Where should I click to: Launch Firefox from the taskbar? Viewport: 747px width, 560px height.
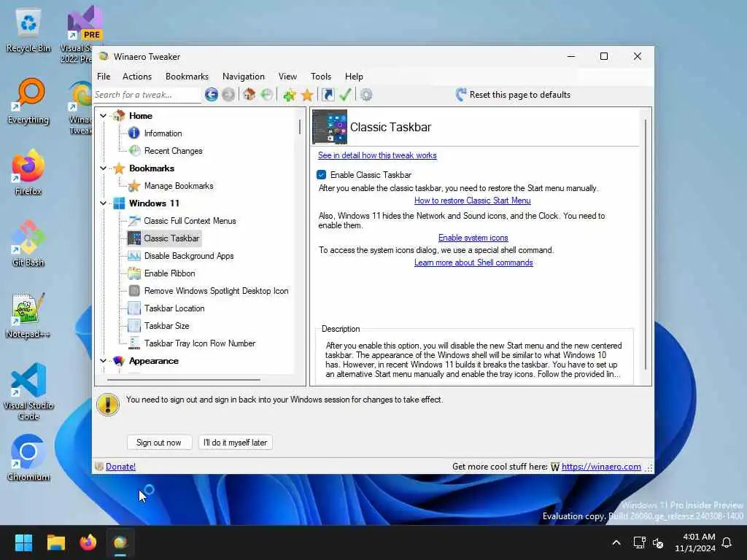tap(88, 542)
